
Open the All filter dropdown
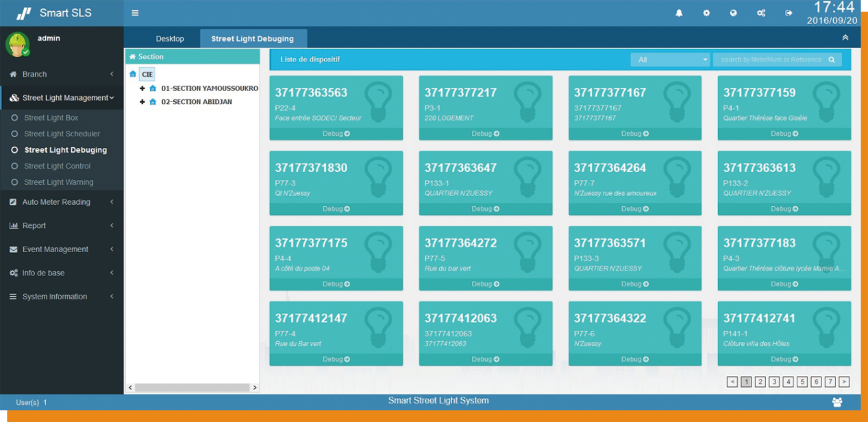[x=670, y=60]
